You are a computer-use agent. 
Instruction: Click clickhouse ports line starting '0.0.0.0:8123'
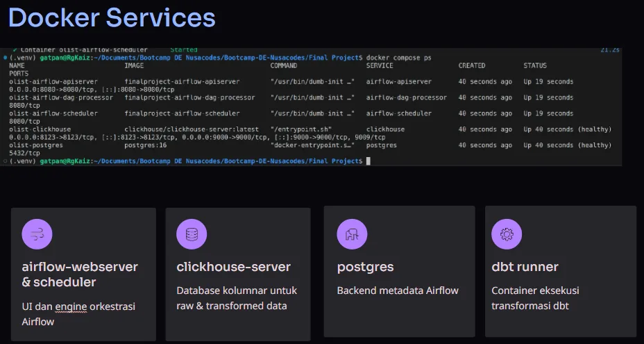(x=197, y=137)
